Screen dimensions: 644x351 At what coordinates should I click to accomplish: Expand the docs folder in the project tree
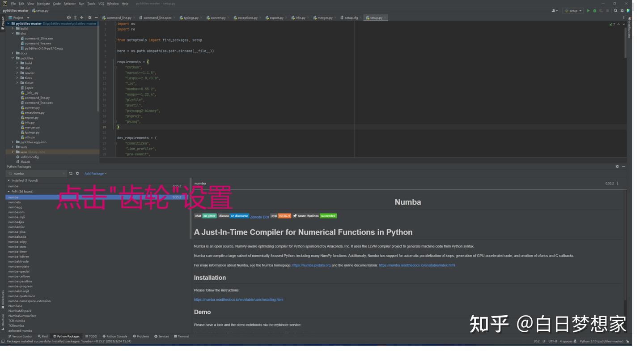[13, 53]
